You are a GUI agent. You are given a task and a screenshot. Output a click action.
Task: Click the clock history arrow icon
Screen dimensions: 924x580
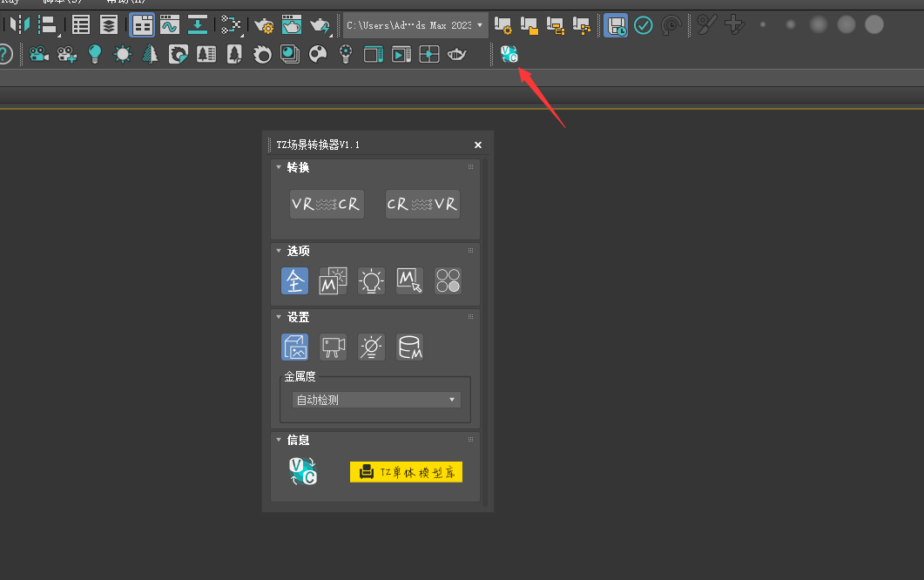[671, 25]
